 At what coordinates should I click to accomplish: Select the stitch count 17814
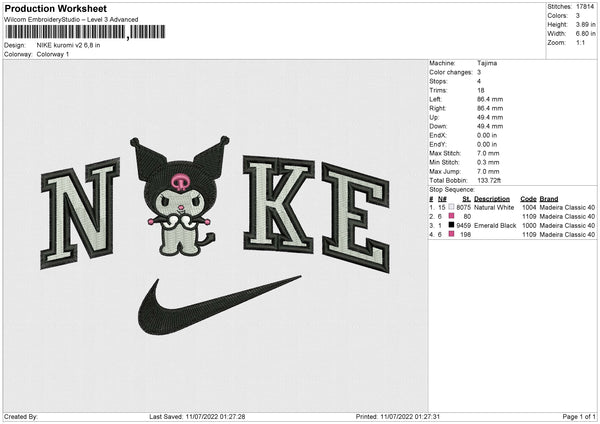[585, 7]
